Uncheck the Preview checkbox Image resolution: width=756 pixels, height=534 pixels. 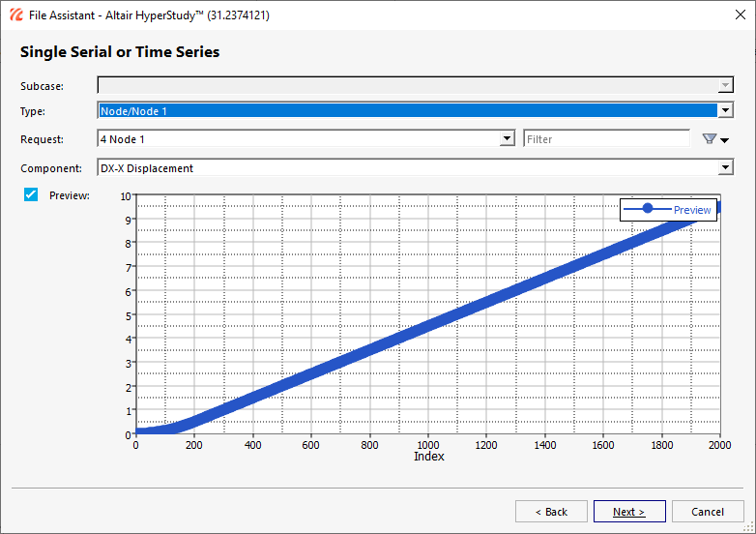pyautogui.click(x=31, y=195)
